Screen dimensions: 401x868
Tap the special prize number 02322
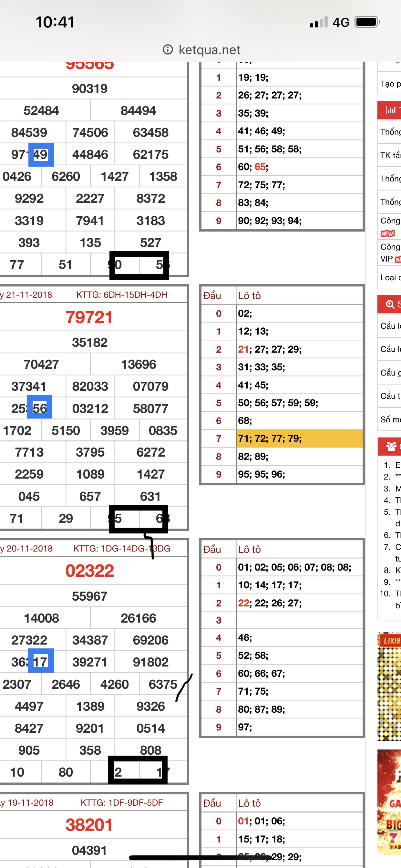[90, 571]
